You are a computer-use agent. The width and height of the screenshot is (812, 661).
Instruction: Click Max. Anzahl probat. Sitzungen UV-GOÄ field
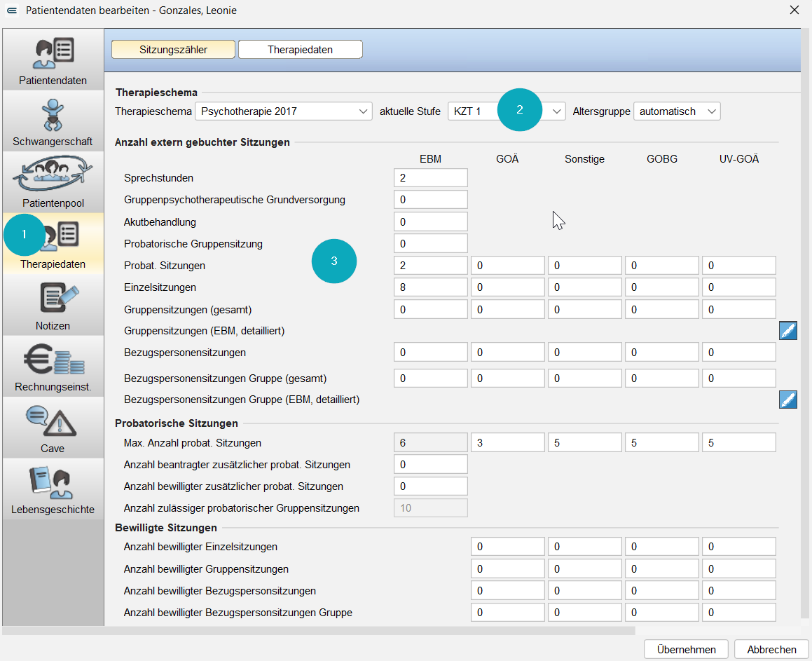click(739, 443)
